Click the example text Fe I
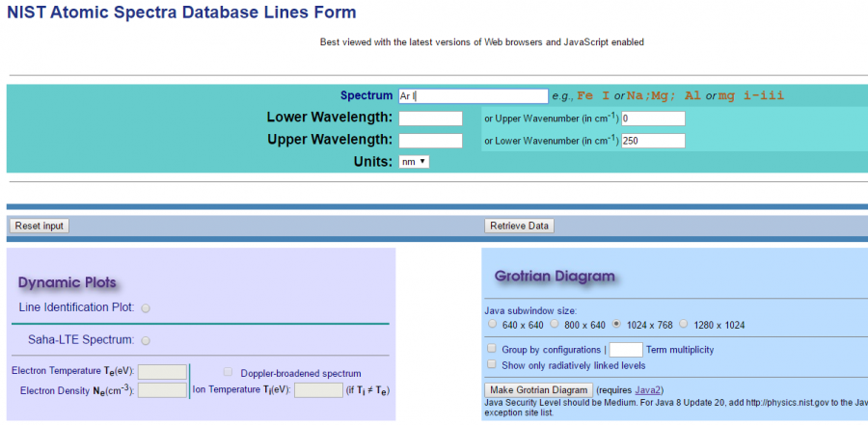Image resolution: width=868 pixels, height=425 pixels. [x=593, y=95]
